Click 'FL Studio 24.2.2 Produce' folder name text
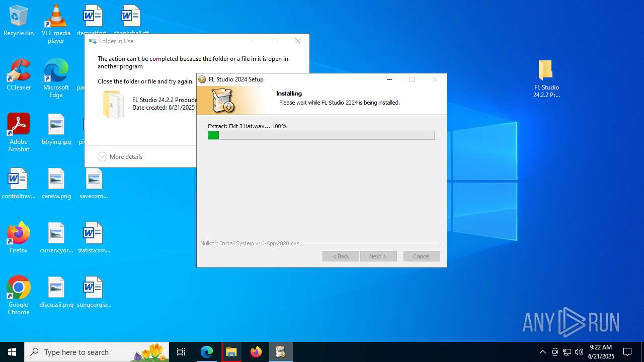Viewport: 644px width, 362px height. [165, 100]
